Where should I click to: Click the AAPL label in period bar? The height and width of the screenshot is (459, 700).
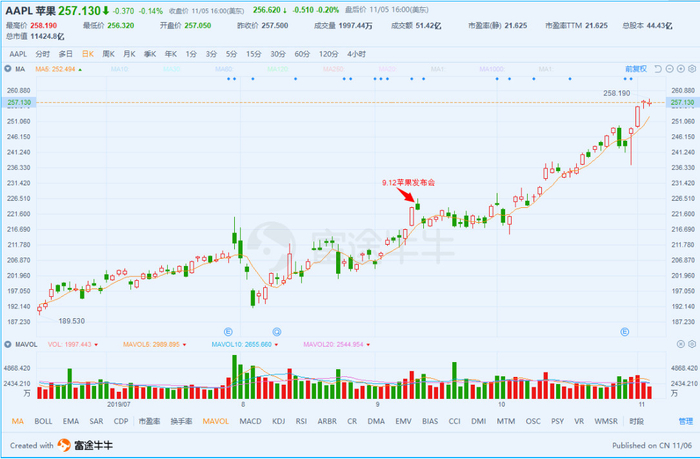pos(18,54)
